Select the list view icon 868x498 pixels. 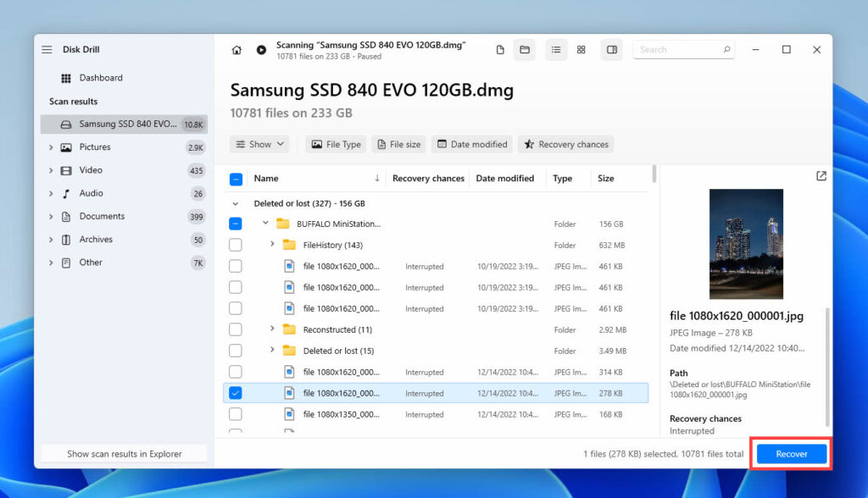(556, 49)
